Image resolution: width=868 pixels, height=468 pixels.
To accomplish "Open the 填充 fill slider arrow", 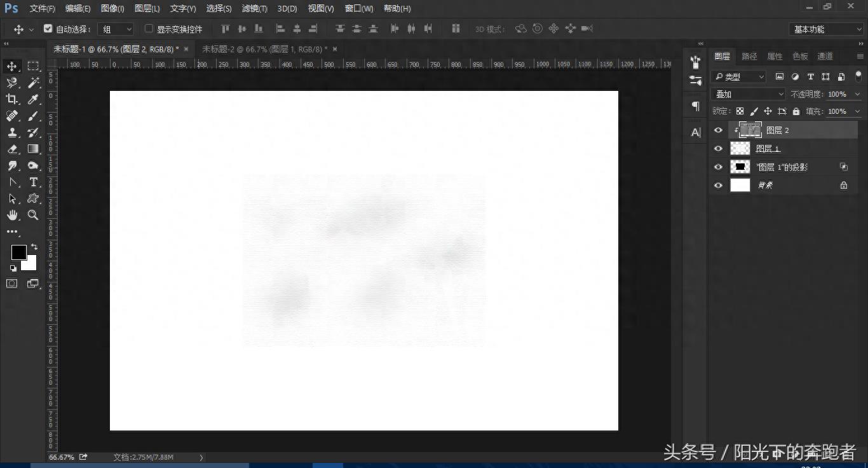I will 857,111.
